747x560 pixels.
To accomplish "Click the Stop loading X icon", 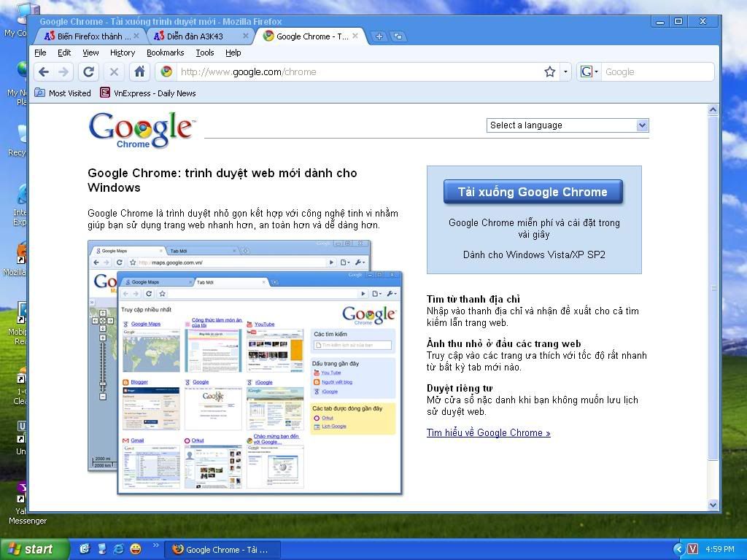I will (114, 72).
